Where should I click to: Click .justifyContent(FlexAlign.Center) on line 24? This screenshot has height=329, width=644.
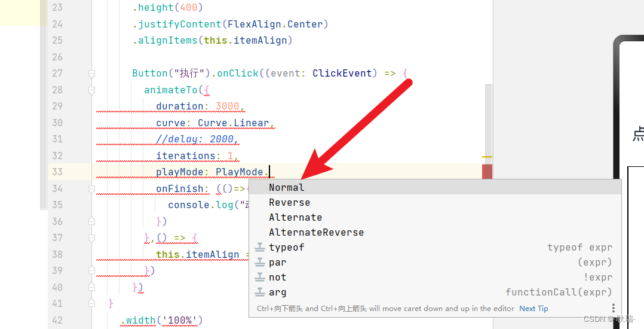click(230, 25)
